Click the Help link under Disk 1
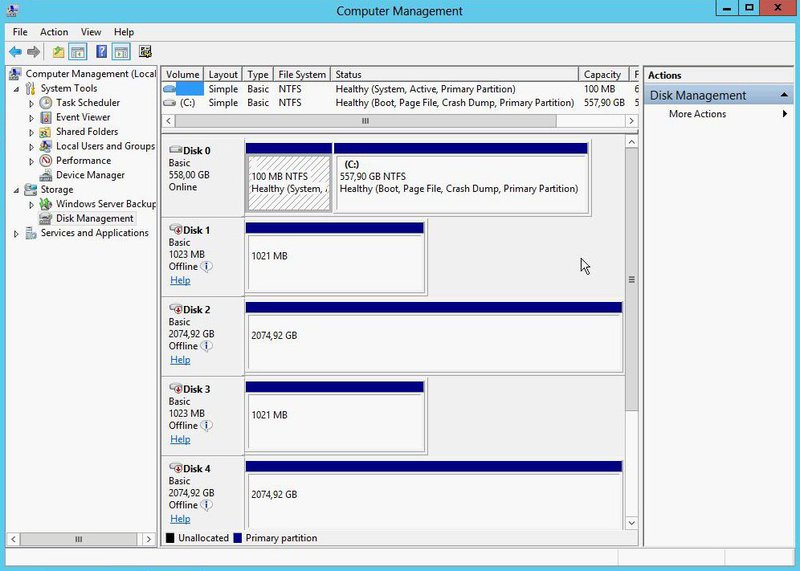The image size is (800, 571). [x=180, y=280]
